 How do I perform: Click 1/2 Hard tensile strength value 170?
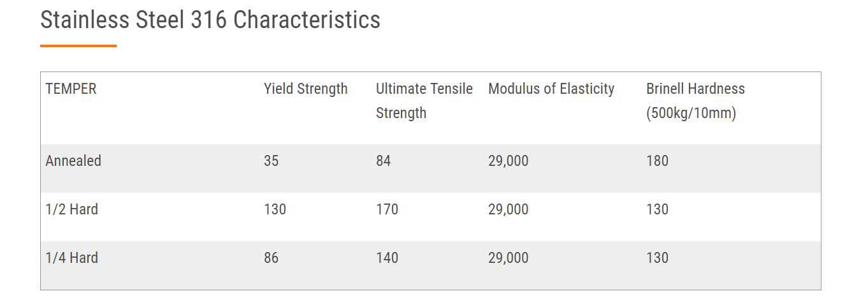coord(387,209)
